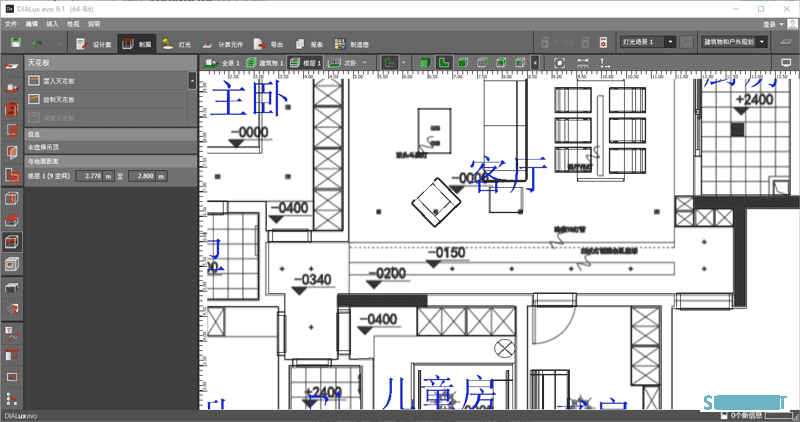The height and width of the screenshot is (422, 800).
Task: Open the 文件 menu
Action: pyautogui.click(x=11, y=24)
